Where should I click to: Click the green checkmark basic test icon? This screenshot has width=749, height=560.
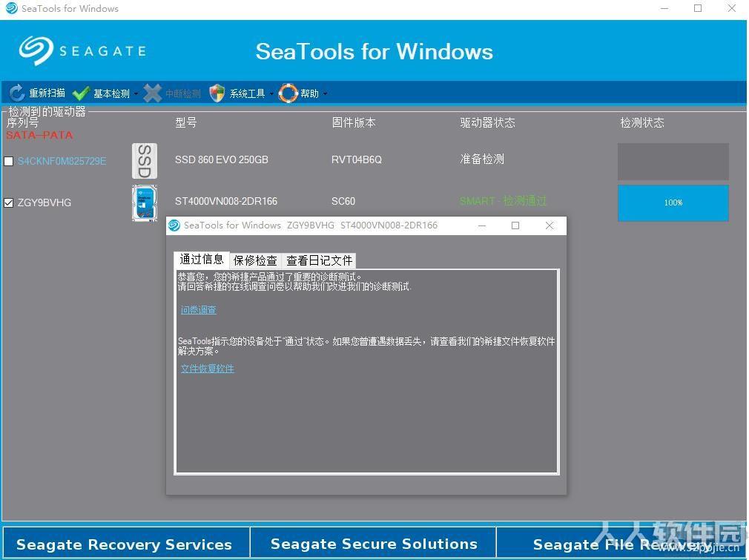click(81, 93)
